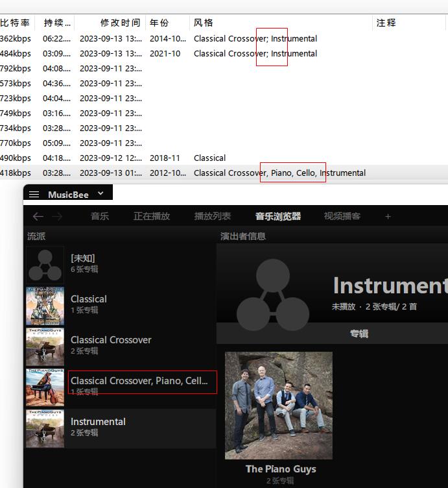Click the Instrumental genre entry
This screenshot has height=488, width=448.
pos(98,422)
